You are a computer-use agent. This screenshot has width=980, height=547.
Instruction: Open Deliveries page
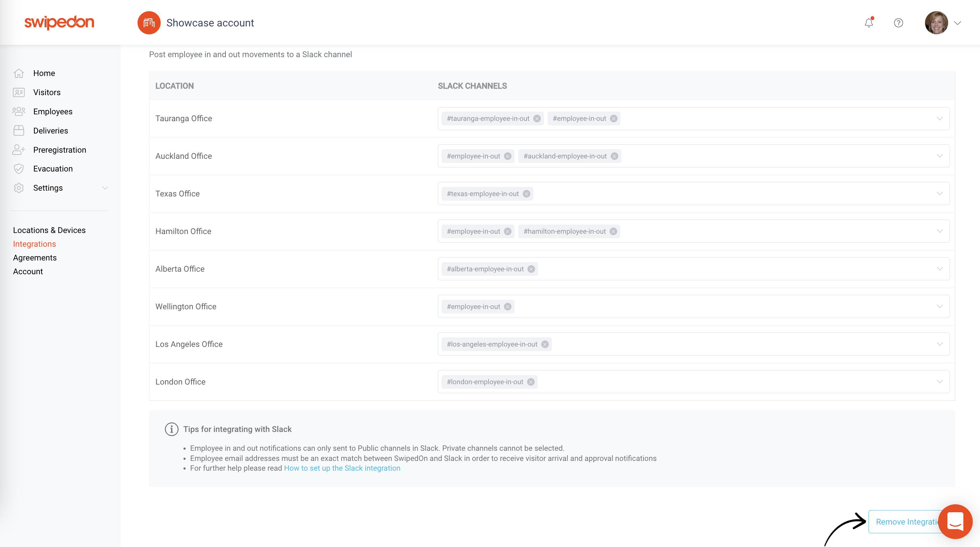click(51, 131)
